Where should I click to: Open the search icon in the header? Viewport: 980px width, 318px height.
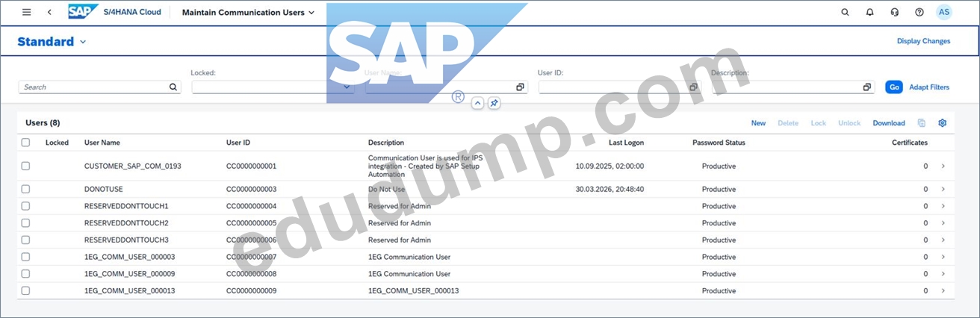tap(845, 12)
